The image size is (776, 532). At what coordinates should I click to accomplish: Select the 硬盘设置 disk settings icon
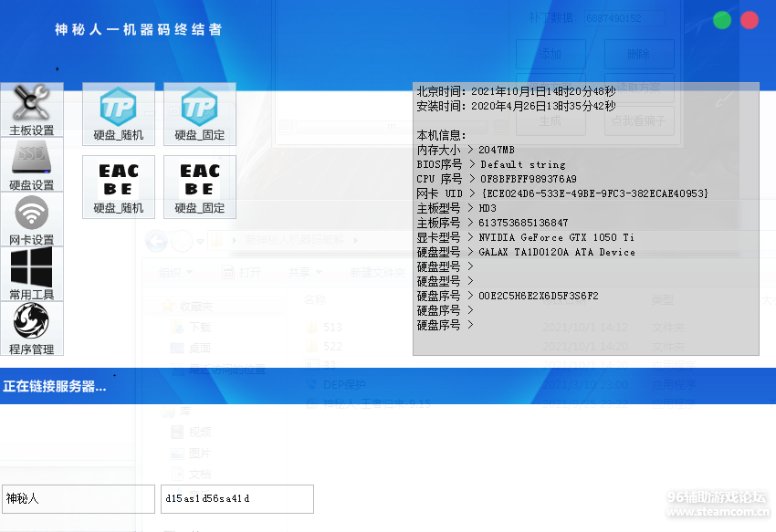pos(32,163)
